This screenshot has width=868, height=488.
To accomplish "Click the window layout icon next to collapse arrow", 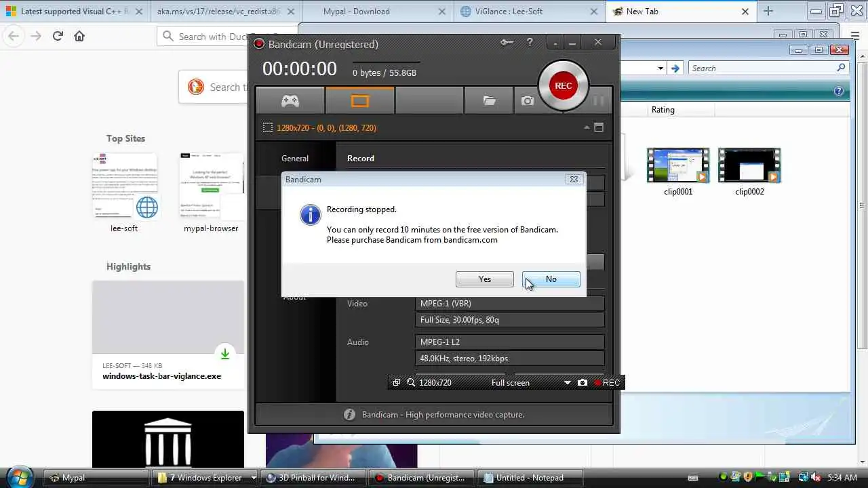I will [599, 127].
